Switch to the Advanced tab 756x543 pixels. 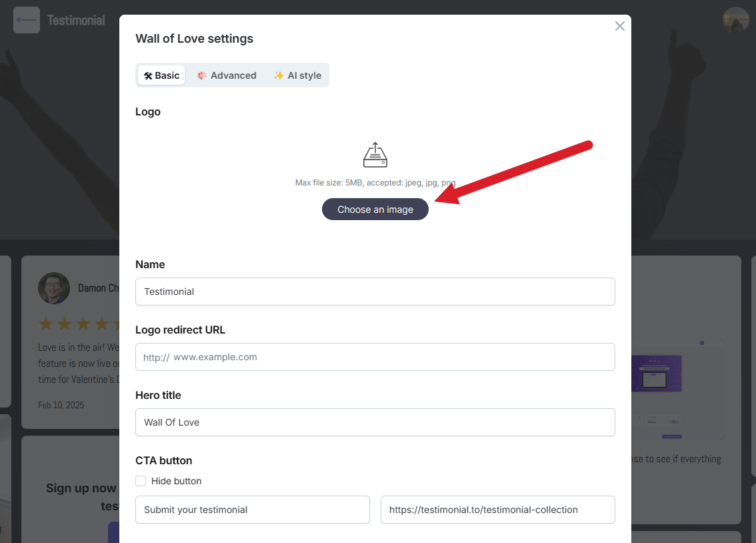(227, 75)
